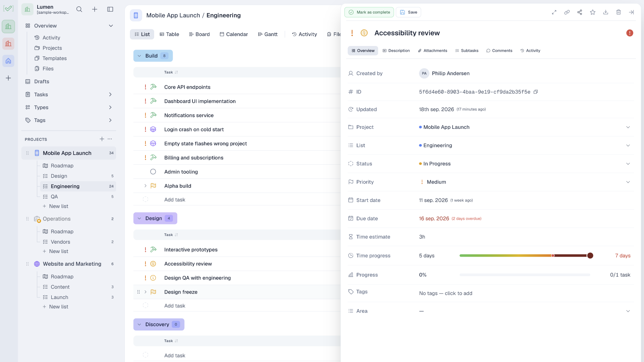Image resolution: width=644 pixels, height=362 pixels.
Task: Toggle the sidebar layout icon
Action: (x=110, y=9)
